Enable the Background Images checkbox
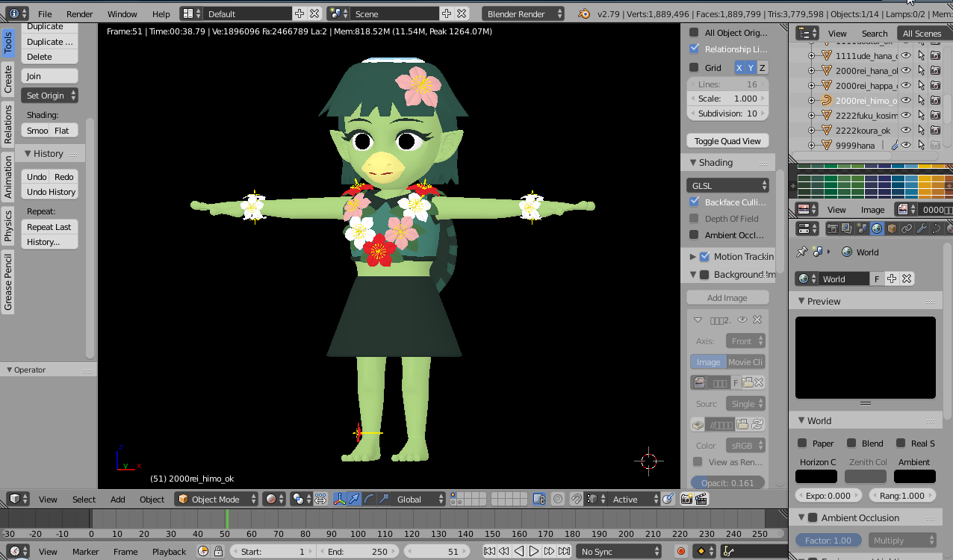The height and width of the screenshot is (560, 953). [704, 274]
